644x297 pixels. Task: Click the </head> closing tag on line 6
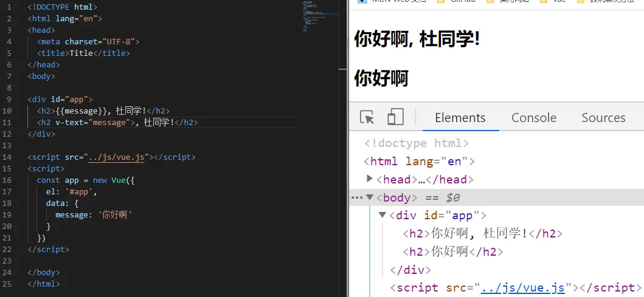[x=44, y=64]
